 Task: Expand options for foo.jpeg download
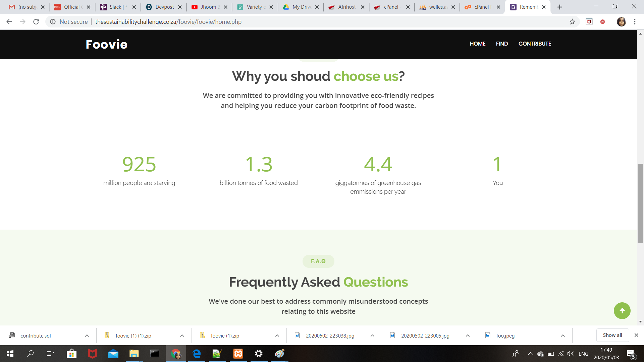(x=563, y=336)
